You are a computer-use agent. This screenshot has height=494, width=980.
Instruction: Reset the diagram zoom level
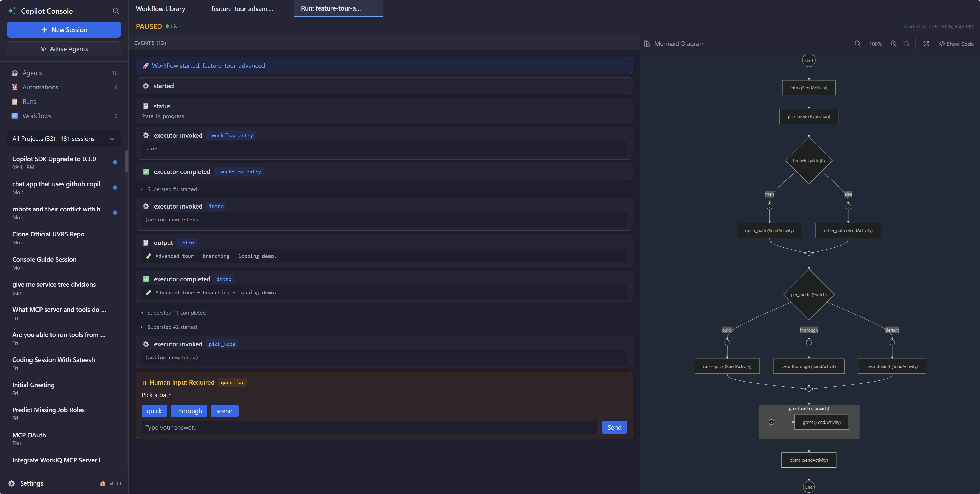pyautogui.click(x=906, y=44)
